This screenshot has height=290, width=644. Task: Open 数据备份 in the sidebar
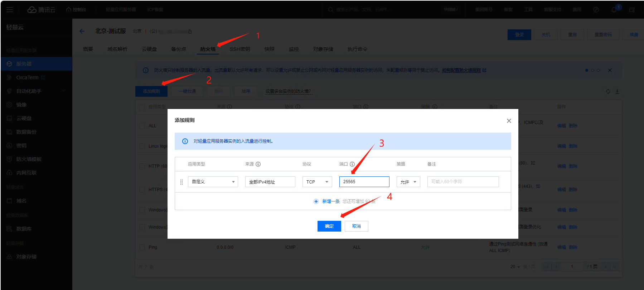click(x=26, y=132)
